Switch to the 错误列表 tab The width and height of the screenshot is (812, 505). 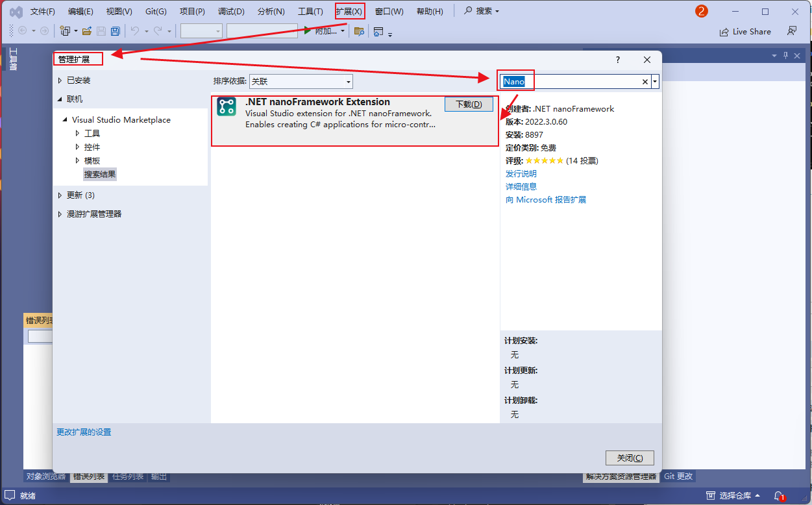[89, 476]
